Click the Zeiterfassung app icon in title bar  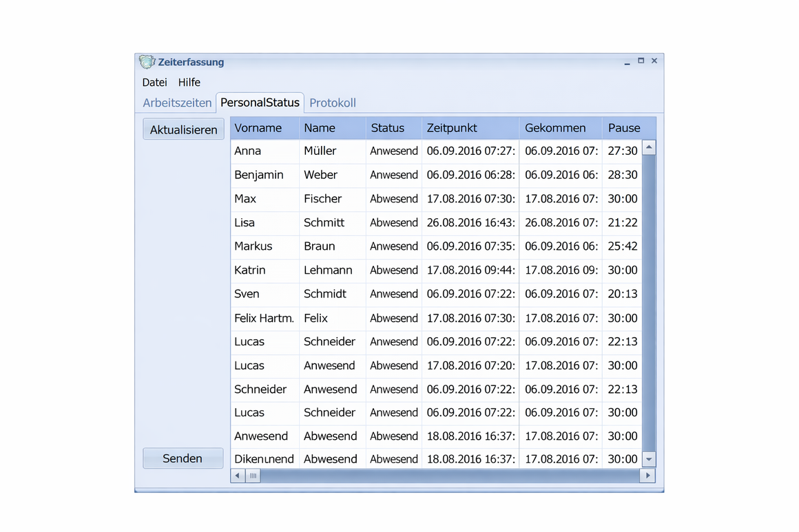[147, 62]
